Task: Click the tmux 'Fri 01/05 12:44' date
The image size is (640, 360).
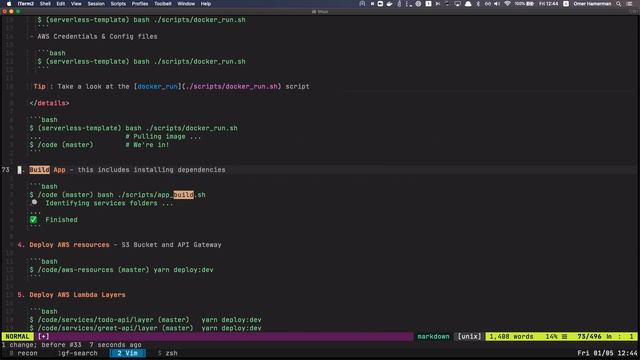Action: click(x=607, y=353)
